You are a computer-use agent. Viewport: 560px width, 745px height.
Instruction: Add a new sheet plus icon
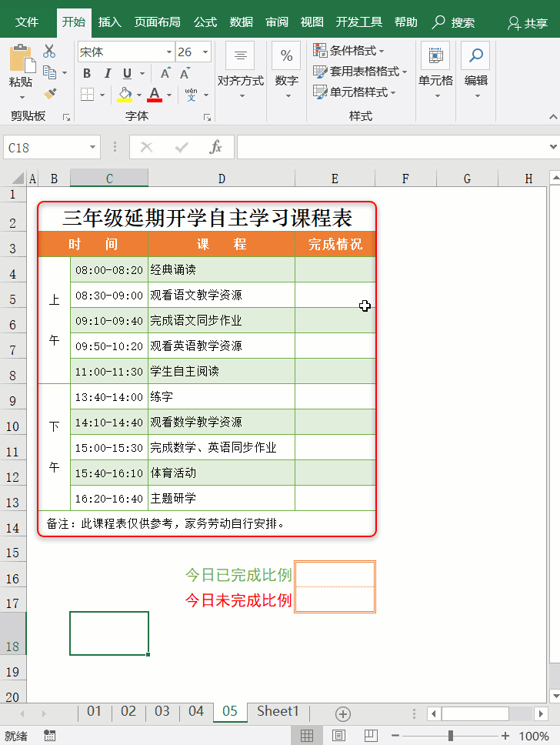click(343, 713)
